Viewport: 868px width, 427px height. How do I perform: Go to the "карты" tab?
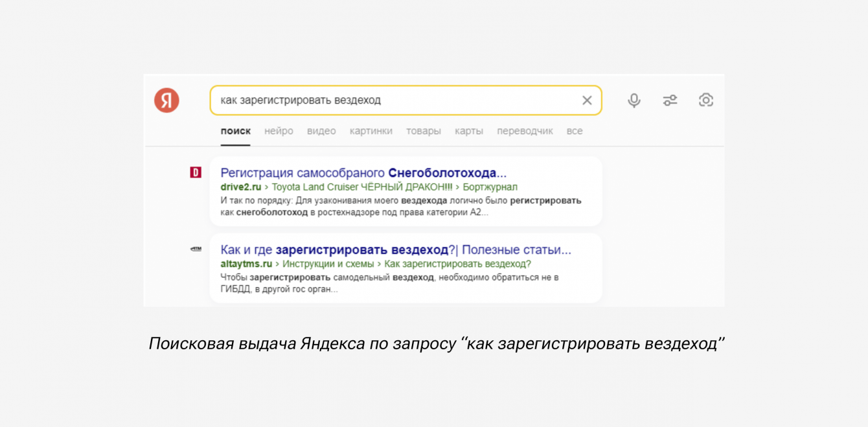(x=469, y=131)
